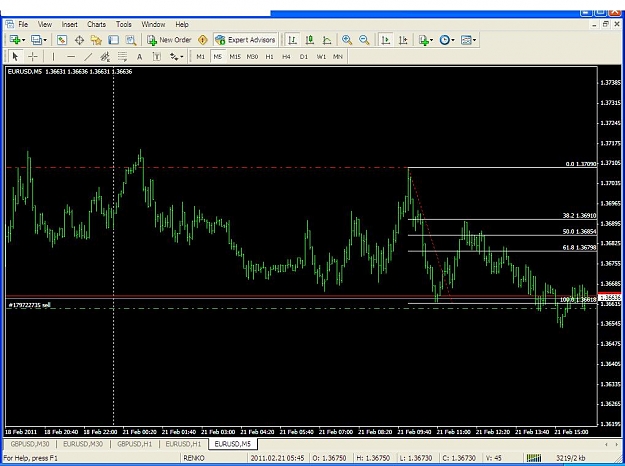
Task: Open the Arrows objects icon
Action: click(x=174, y=57)
